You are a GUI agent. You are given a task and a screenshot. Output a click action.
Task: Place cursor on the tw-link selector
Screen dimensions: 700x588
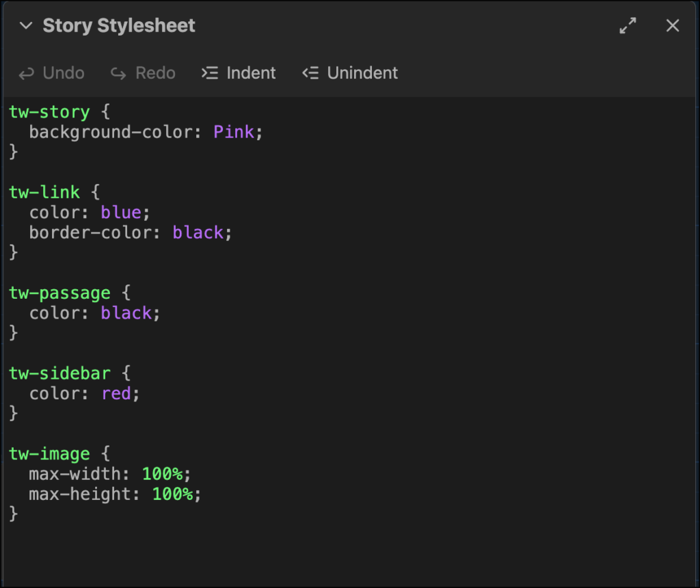point(44,192)
